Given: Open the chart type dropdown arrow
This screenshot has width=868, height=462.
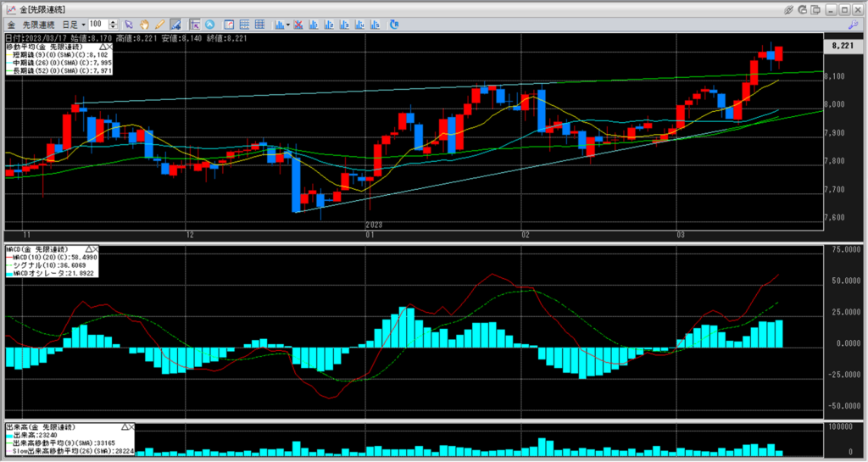Looking at the screenshot, I should (289, 24).
